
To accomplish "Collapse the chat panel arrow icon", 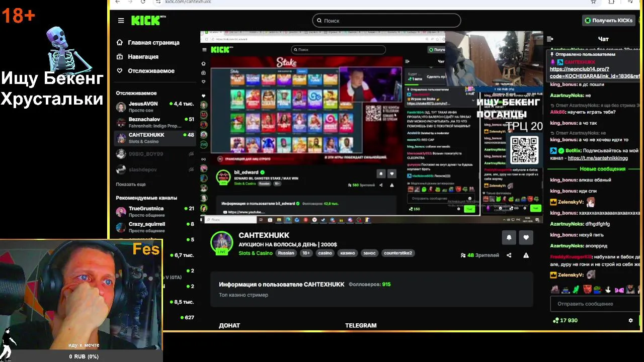I will (x=550, y=39).
